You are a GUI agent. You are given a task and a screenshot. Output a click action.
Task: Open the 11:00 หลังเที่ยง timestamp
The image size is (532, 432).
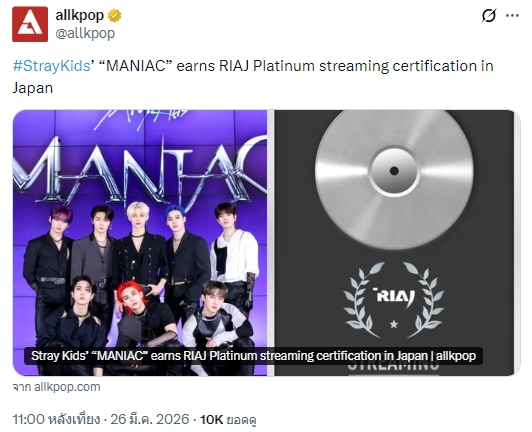[56, 419]
